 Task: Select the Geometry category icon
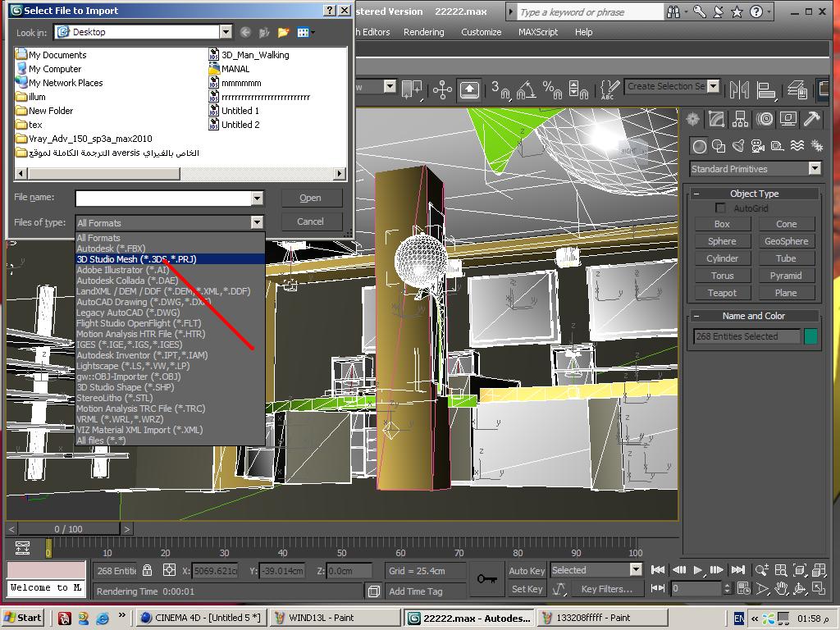(699, 146)
